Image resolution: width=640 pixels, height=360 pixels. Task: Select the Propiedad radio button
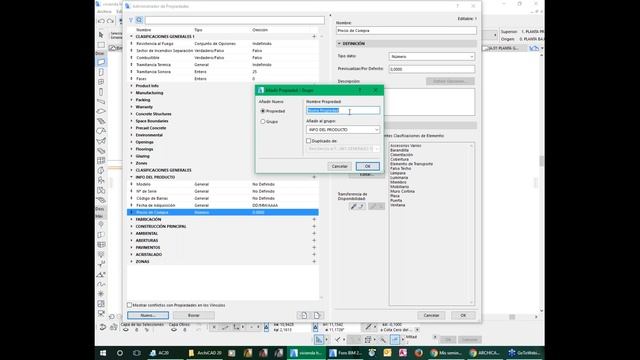pyautogui.click(x=263, y=111)
